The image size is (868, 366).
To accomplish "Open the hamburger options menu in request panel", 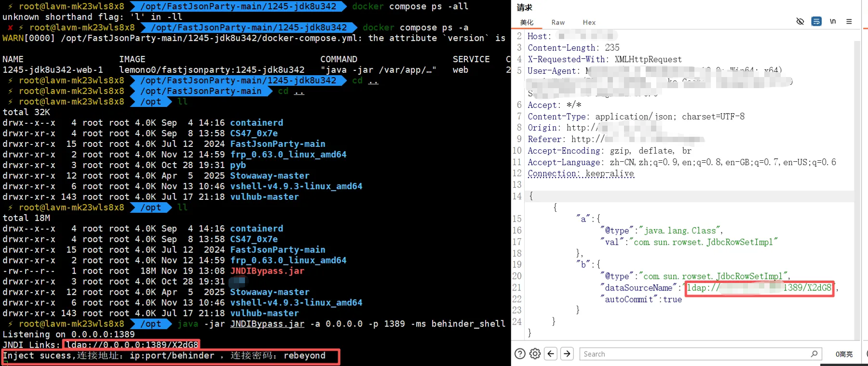I will coord(849,21).
